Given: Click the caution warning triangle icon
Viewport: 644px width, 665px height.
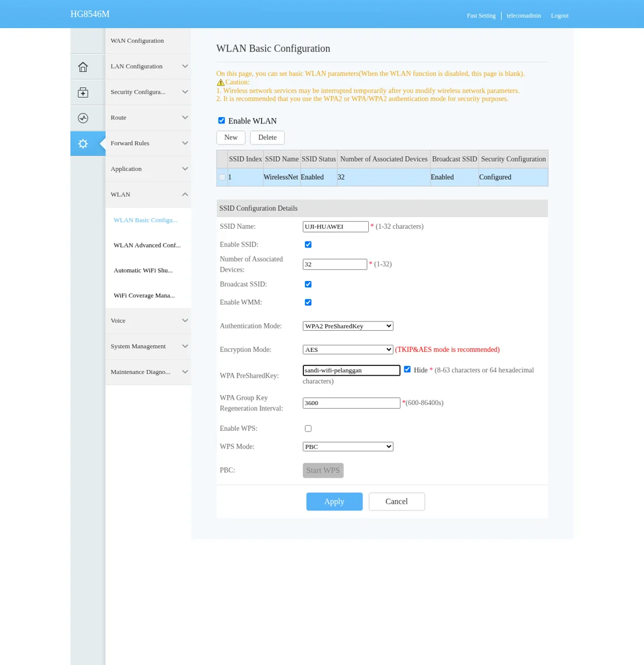Looking at the screenshot, I should click(x=221, y=83).
